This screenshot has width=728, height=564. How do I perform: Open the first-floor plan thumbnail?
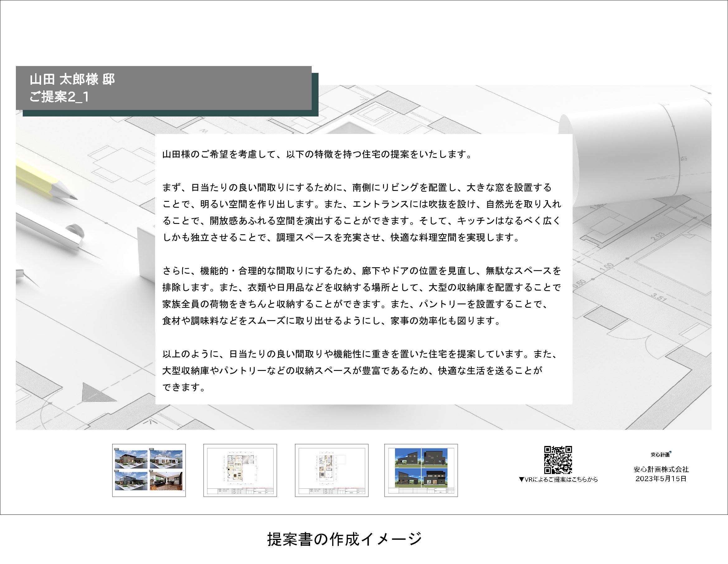[240, 470]
